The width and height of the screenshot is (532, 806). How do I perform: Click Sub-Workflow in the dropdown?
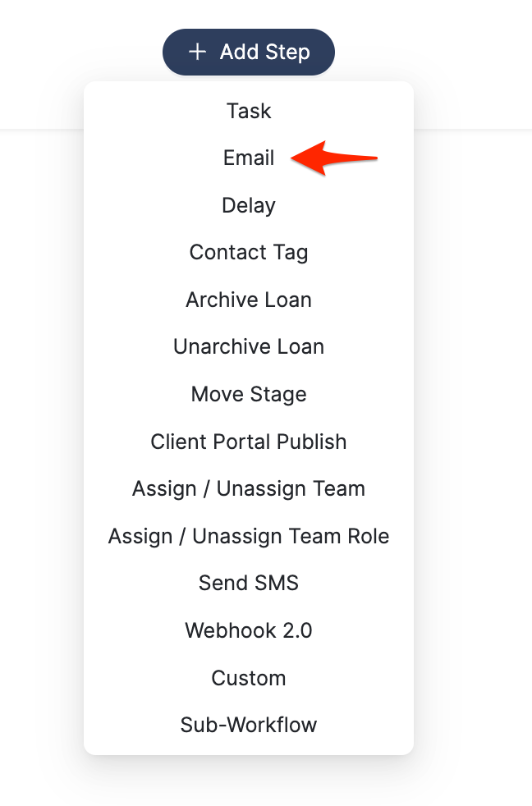[249, 726]
